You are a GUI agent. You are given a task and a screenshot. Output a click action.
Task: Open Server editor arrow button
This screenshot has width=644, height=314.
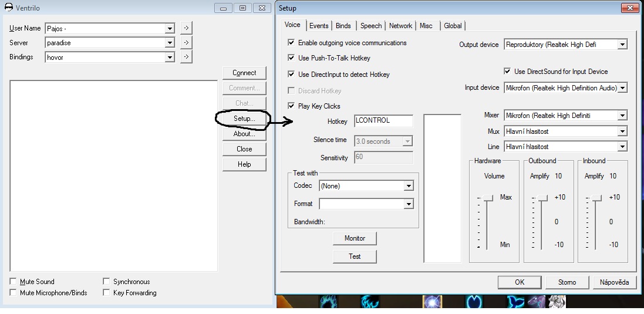point(186,42)
